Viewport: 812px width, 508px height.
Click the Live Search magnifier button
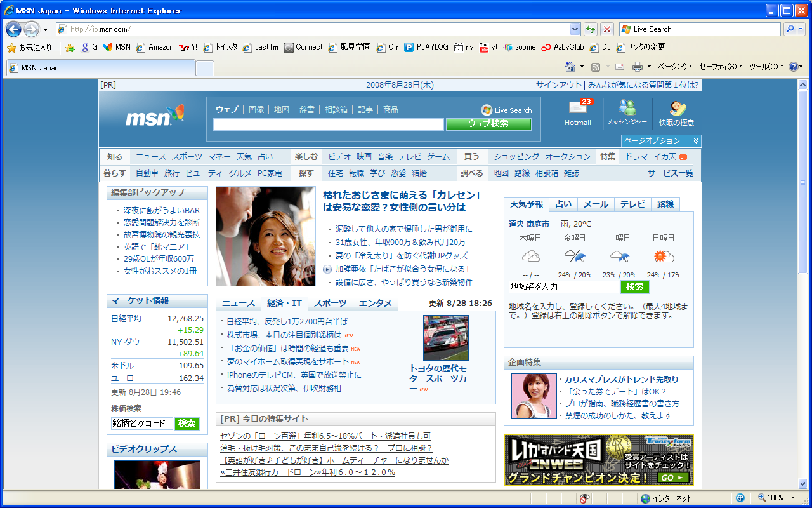[x=790, y=29]
